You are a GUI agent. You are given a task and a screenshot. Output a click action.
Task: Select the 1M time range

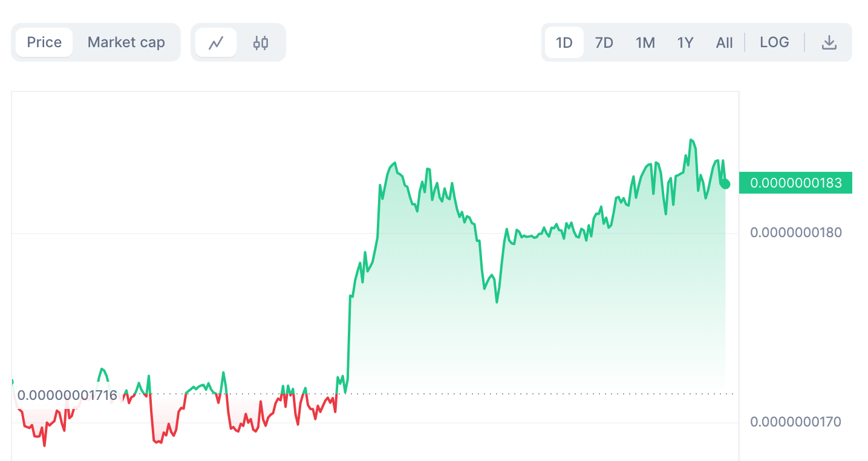[x=645, y=42]
